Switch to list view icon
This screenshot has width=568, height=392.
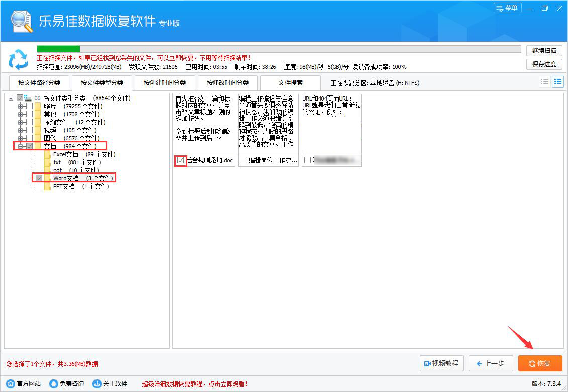[x=544, y=82]
